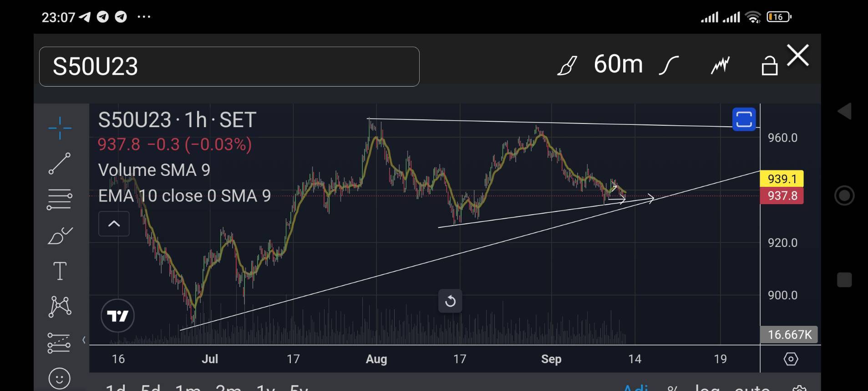The height and width of the screenshot is (391, 868).
Task: Expand the drawing toolbar side arrow
Action: tap(84, 340)
